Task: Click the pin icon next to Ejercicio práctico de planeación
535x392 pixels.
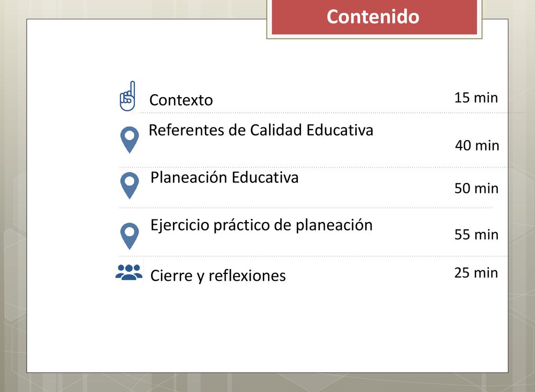Action: click(130, 236)
